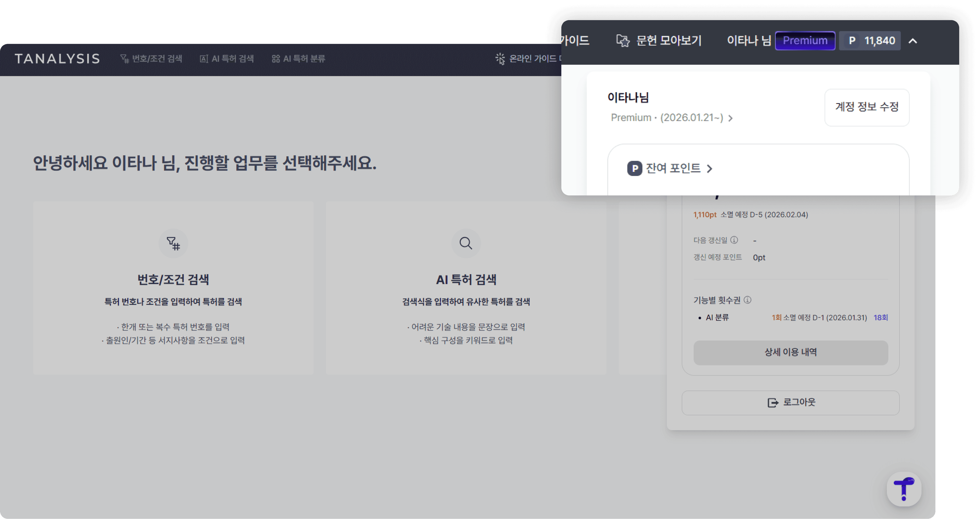Click the TANALYSIS logo
Screen dimensions: 980x519
[57, 58]
